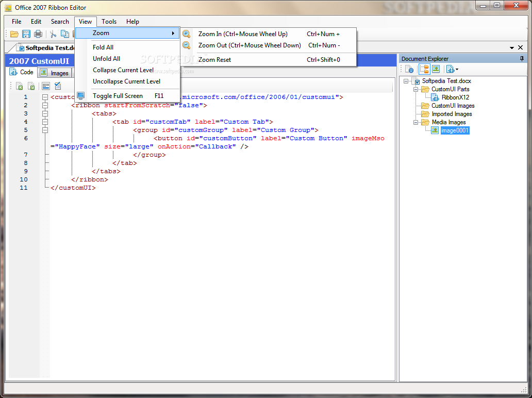532x398 pixels.
Task: Select the Softpedia Test document tab
Action: pyautogui.click(x=46, y=48)
